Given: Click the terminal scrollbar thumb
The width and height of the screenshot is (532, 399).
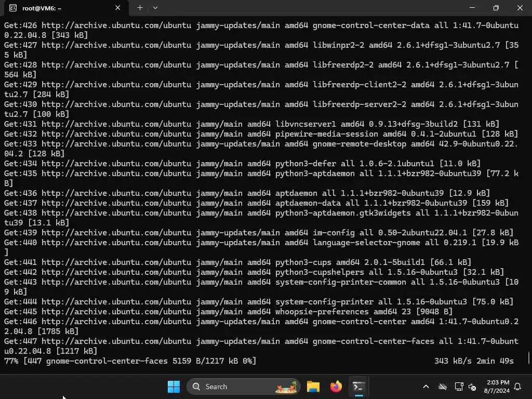Looking at the screenshot, I should click(528, 358).
